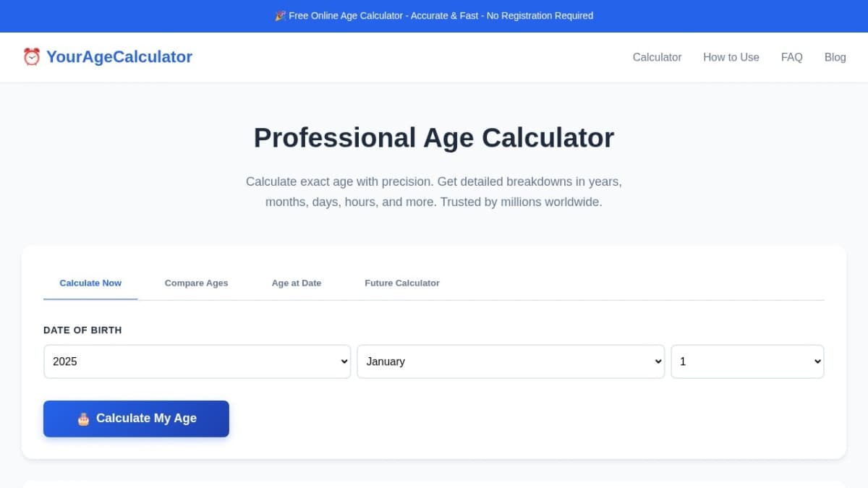Open the year dropdown showing 2025
The height and width of the screenshot is (488, 868).
[197, 361]
